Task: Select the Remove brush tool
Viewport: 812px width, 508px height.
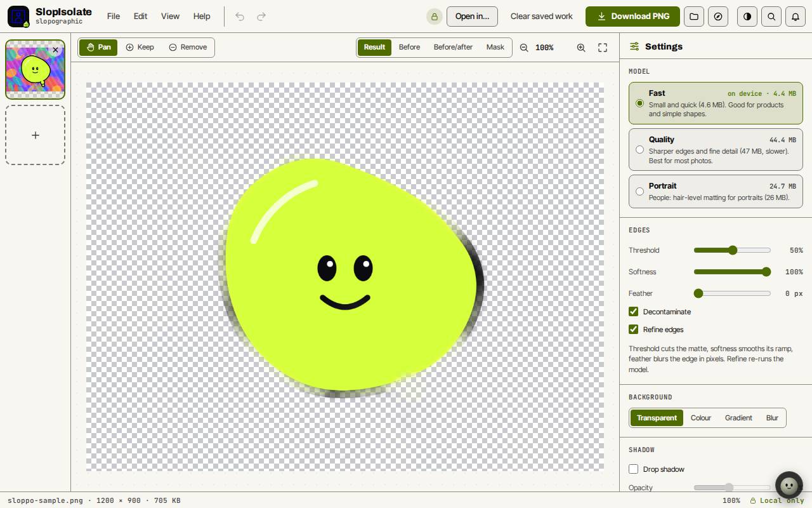Action: point(188,47)
